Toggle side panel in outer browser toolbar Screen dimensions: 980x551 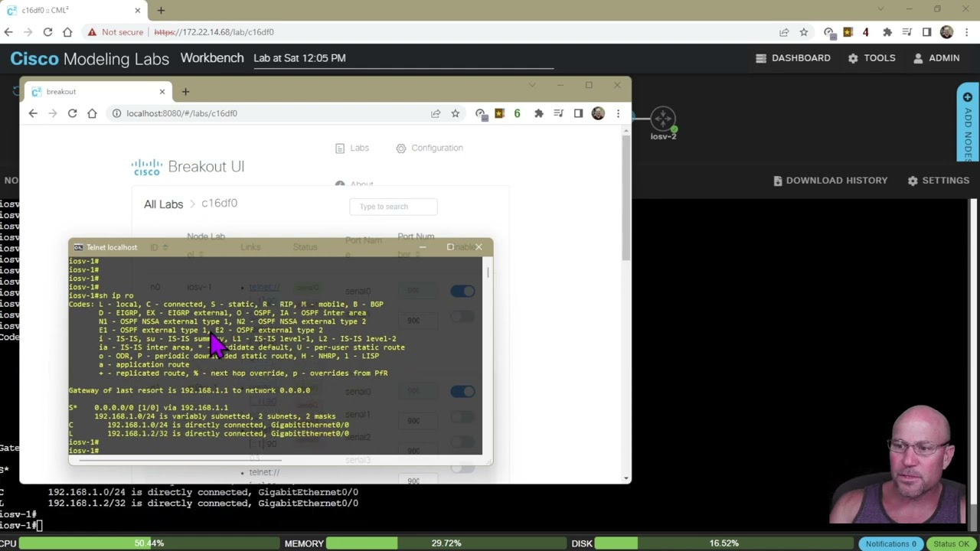926,32
